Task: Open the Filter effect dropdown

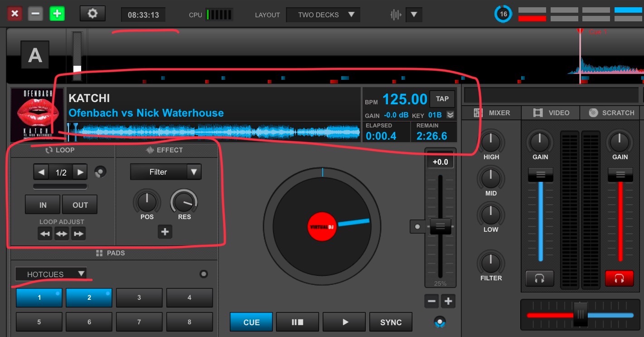Action: coord(166,172)
